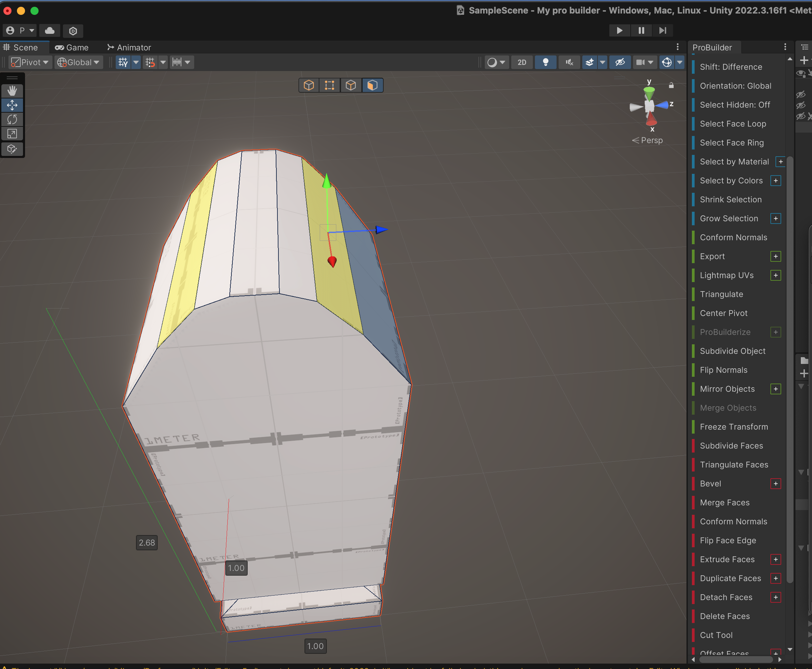812x669 pixels.
Task: Select the Rotate tool
Action: point(12,119)
